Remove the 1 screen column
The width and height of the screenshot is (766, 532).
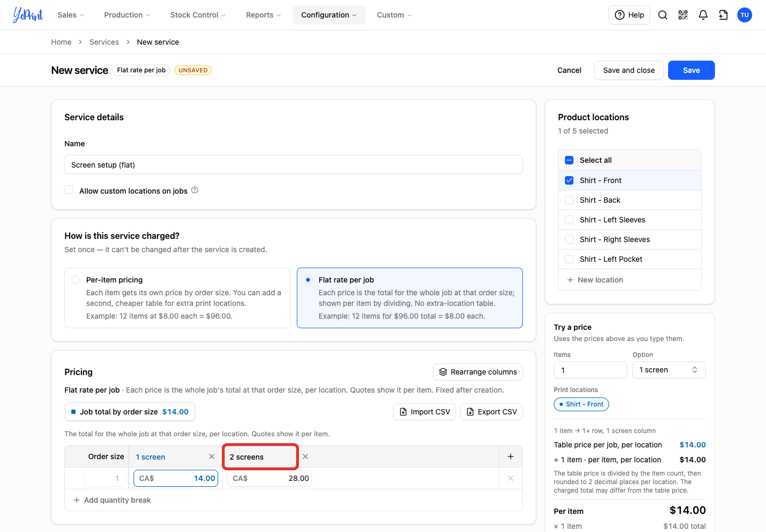[212, 456]
